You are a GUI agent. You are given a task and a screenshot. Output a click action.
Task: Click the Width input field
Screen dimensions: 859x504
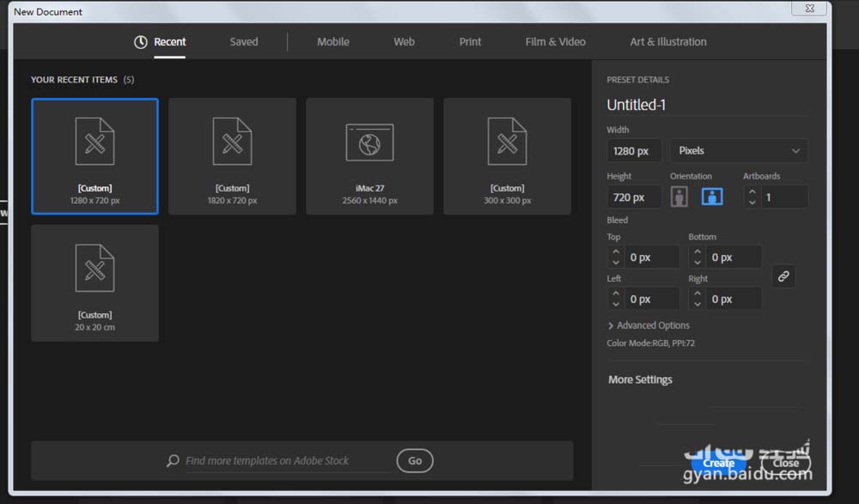634,151
